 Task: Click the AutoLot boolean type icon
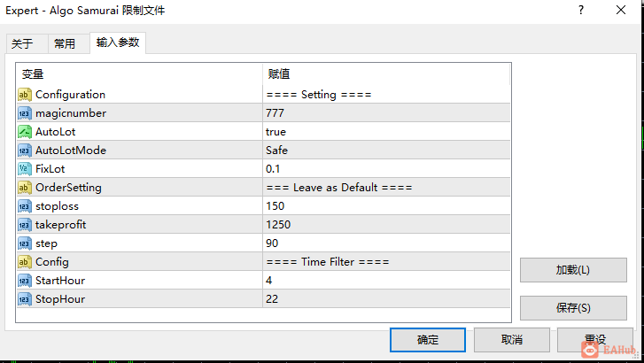[x=25, y=132]
